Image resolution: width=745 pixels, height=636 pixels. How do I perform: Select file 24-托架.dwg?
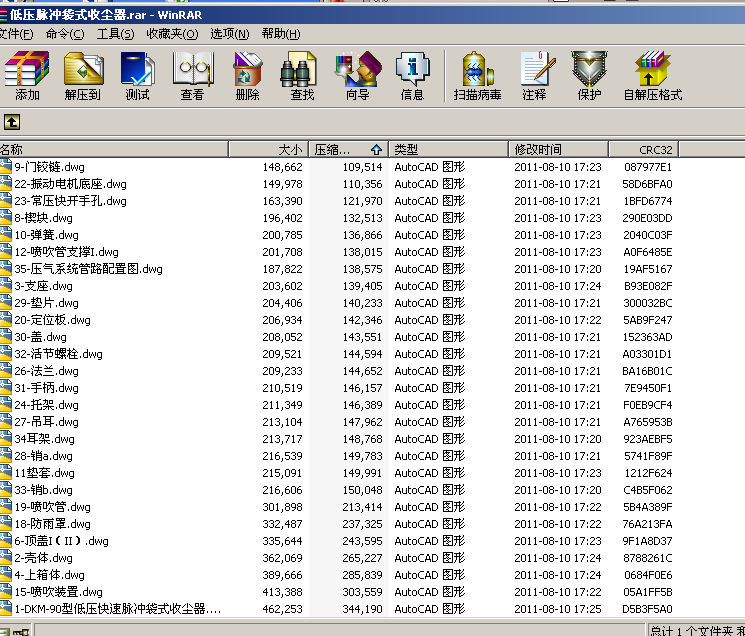coord(47,405)
